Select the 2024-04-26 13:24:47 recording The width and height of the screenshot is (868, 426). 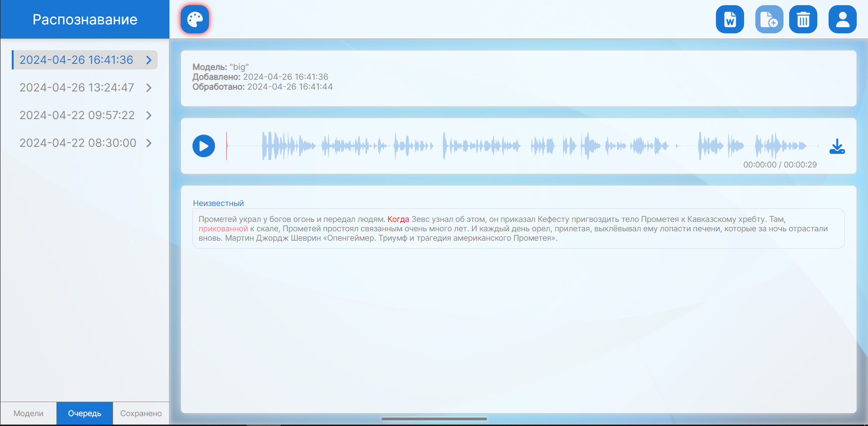pyautogui.click(x=77, y=88)
